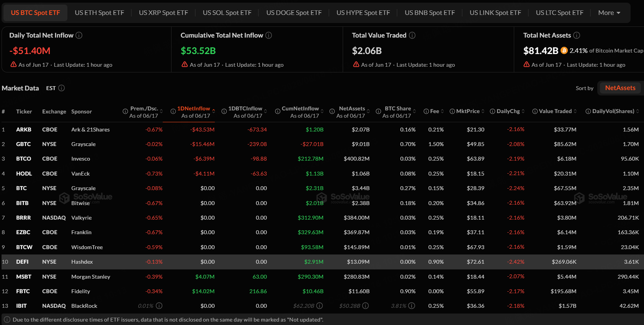Viewport: 644px width, 325px height.
Task: Click info icon next to Total Net Assets
Action: 577,35
